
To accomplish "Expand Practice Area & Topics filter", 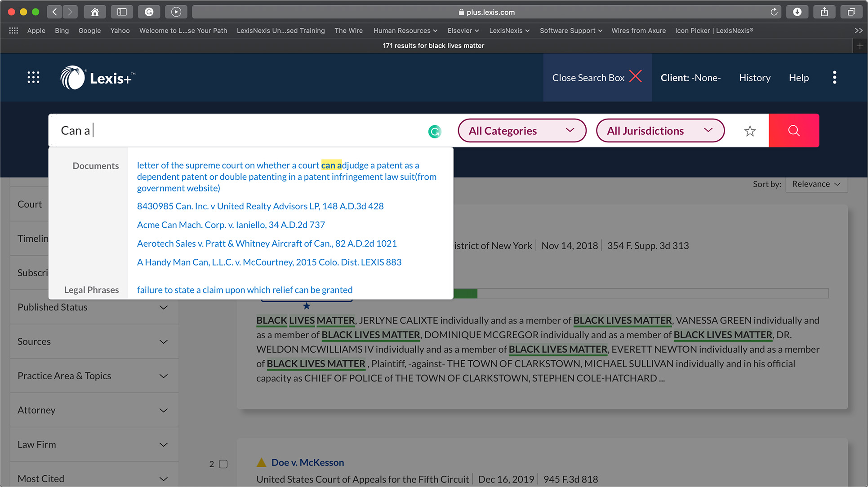I will point(94,376).
